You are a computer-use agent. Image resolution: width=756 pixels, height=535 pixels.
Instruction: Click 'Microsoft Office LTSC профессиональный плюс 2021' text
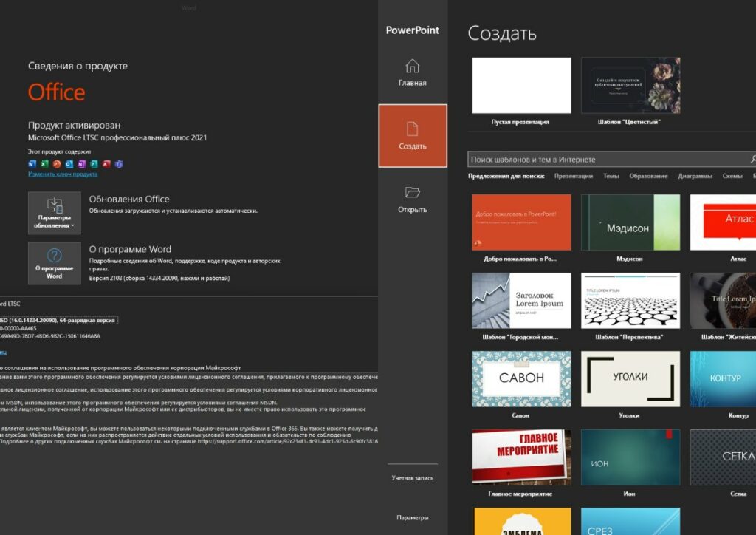[117, 138]
